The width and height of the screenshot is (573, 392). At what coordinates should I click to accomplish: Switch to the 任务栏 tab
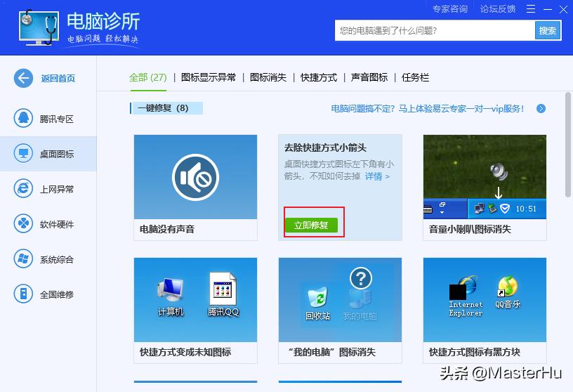(x=415, y=77)
